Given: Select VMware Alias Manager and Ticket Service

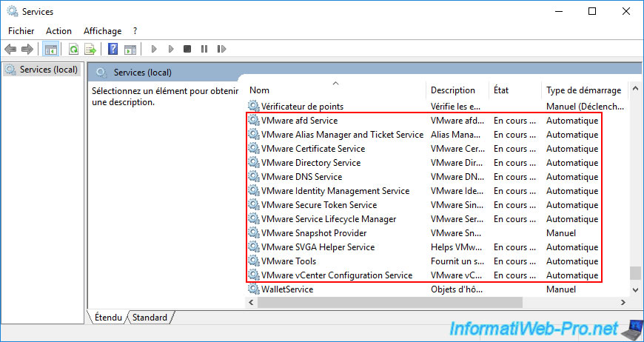Looking at the screenshot, I should [x=437, y=135].
